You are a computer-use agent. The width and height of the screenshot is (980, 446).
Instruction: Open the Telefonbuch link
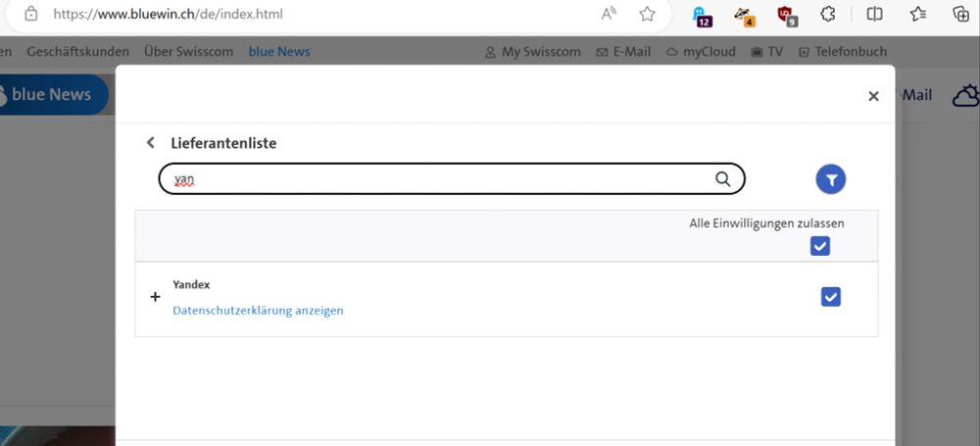pos(843,52)
